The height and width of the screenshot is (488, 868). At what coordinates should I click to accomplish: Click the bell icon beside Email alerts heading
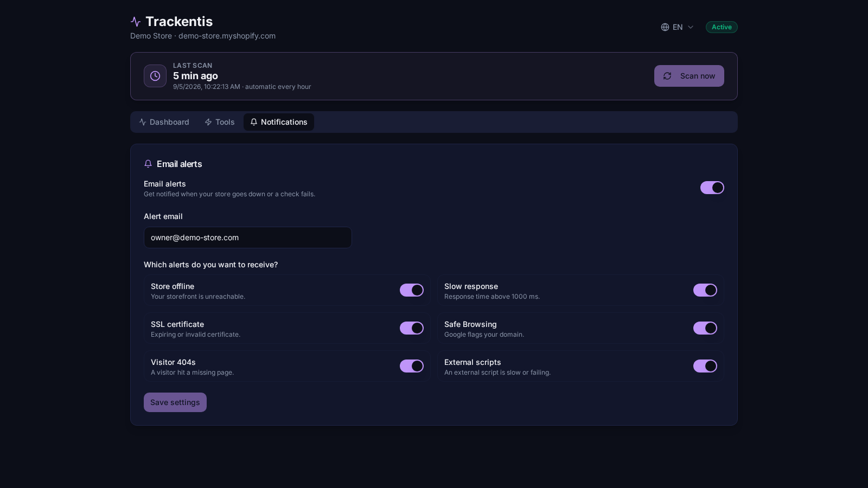148,164
